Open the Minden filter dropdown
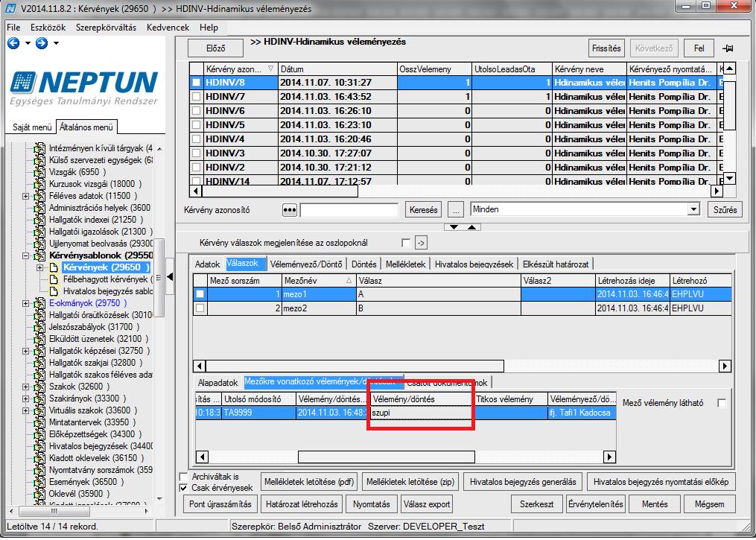Screen dimensions: 756x540 (693, 209)
